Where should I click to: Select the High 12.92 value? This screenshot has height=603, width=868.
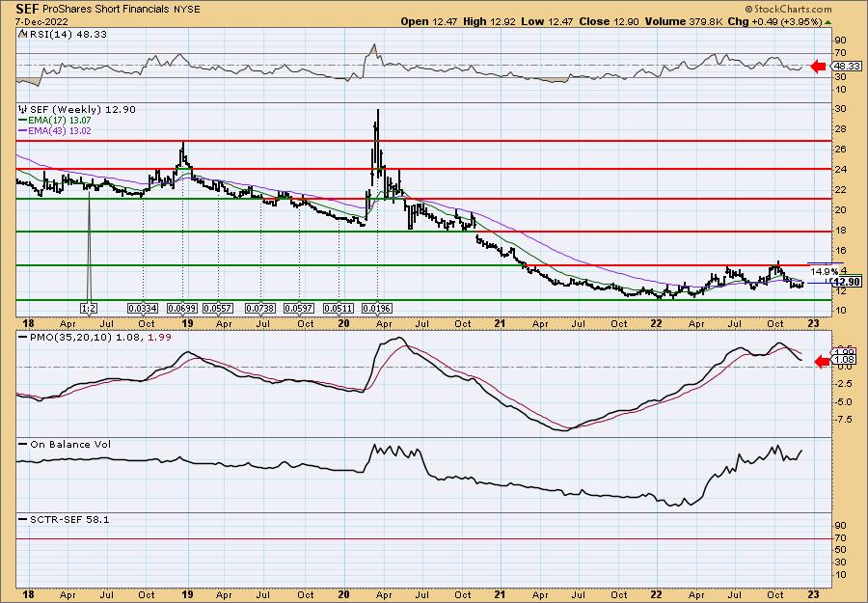(487, 21)
